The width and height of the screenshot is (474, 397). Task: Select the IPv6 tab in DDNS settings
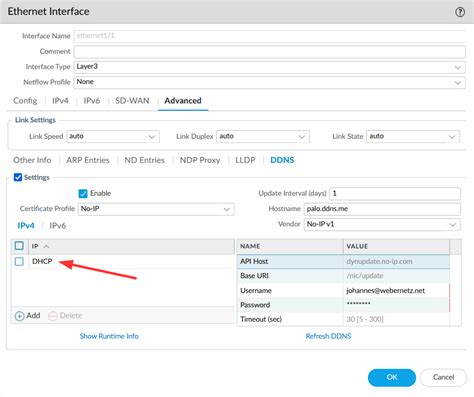point(58,226)
